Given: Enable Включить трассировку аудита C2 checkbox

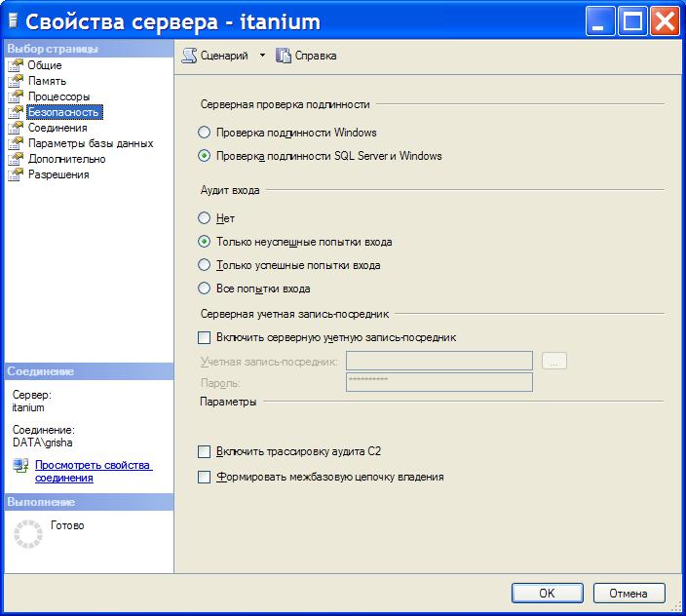Looking at the screenshot, I should (204, 451).
